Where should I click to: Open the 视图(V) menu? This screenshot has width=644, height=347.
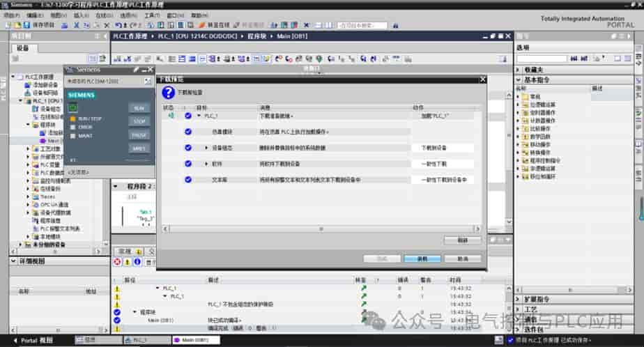[59, 15]
